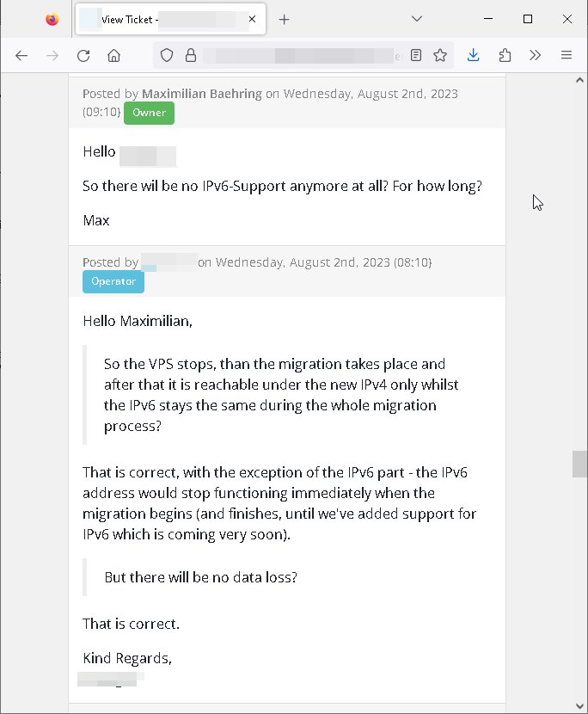This screenshot has height=714, width=588.
Task: Go back to the previous page
Action: pyautogui.click(x=21, y=56)
